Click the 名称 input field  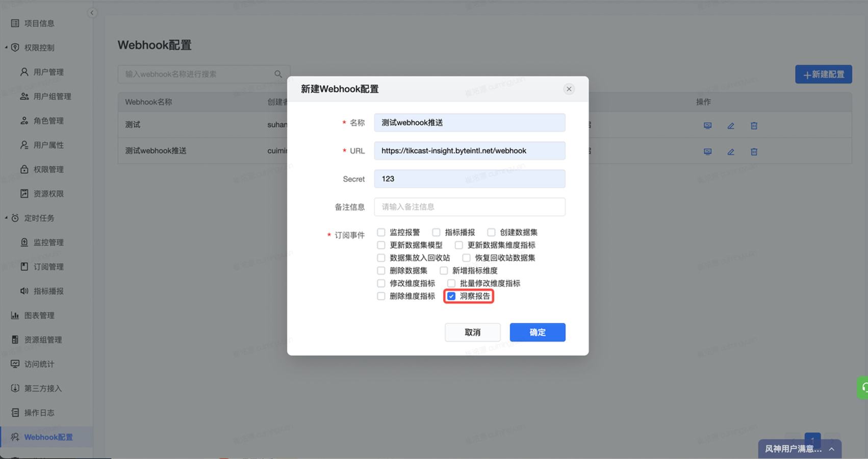470,123
